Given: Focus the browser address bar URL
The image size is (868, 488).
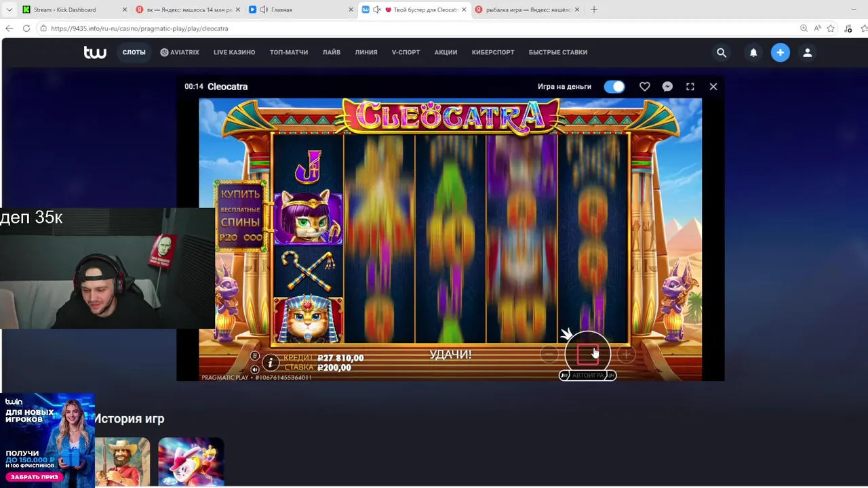Looking at the screenshot, I should tap(140, 28).
